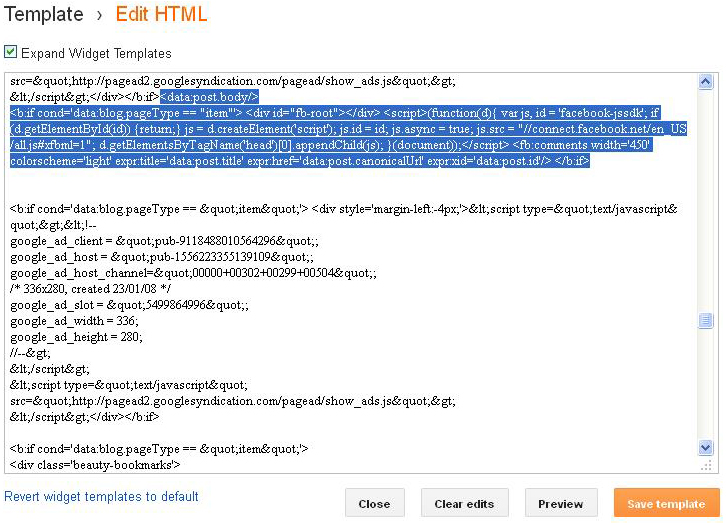Click the Edit HTML heading
This screenshot has height=523, width=726.
(x=161, y=14)
